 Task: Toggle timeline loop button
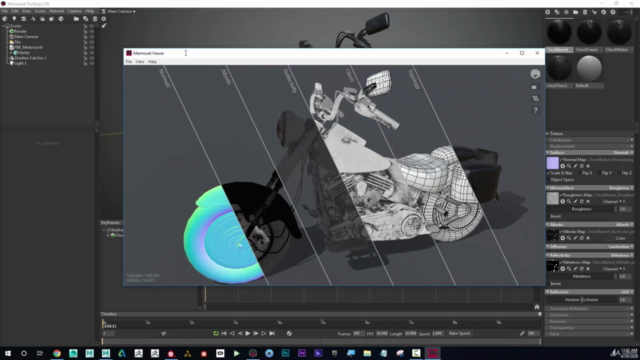pos(216,333)
